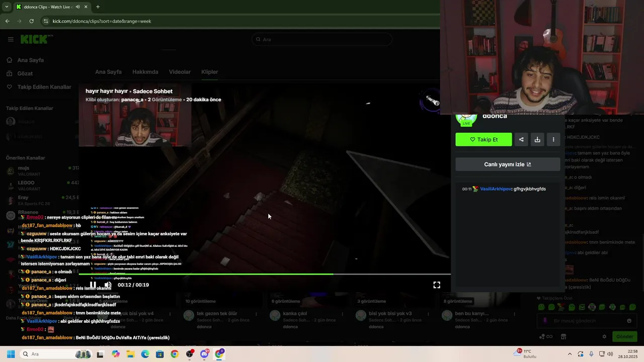The height and width of the screenshot is (362, 644).
Task: Open weather widget showing 11°C
Action: pyautogui.click(x=525, y=354)
